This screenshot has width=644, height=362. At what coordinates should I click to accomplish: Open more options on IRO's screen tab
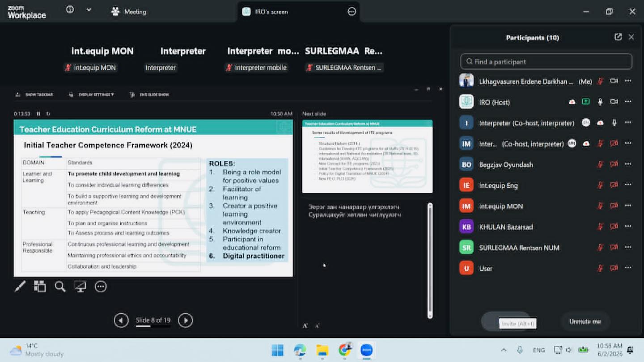(352, 12)
